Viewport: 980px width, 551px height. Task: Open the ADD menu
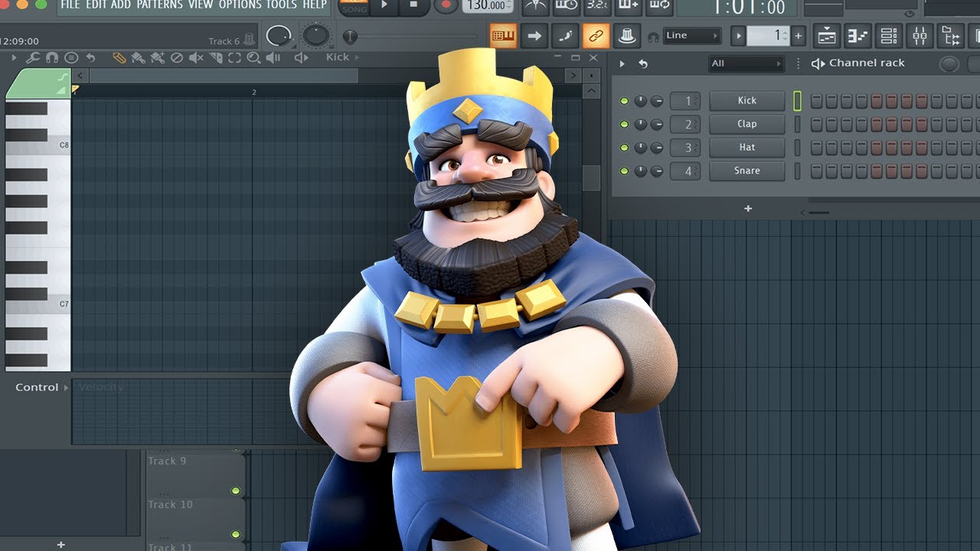(120, 5)
